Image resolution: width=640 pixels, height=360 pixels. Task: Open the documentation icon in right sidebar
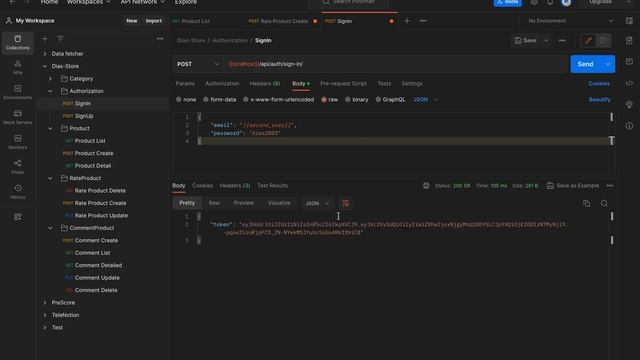629,40
